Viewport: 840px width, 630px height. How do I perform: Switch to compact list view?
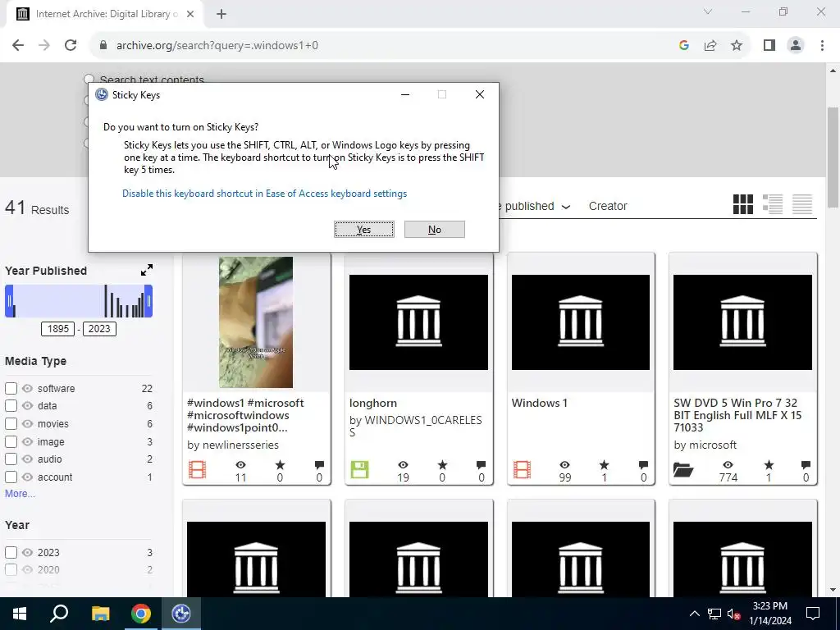[x=802, y=204]
